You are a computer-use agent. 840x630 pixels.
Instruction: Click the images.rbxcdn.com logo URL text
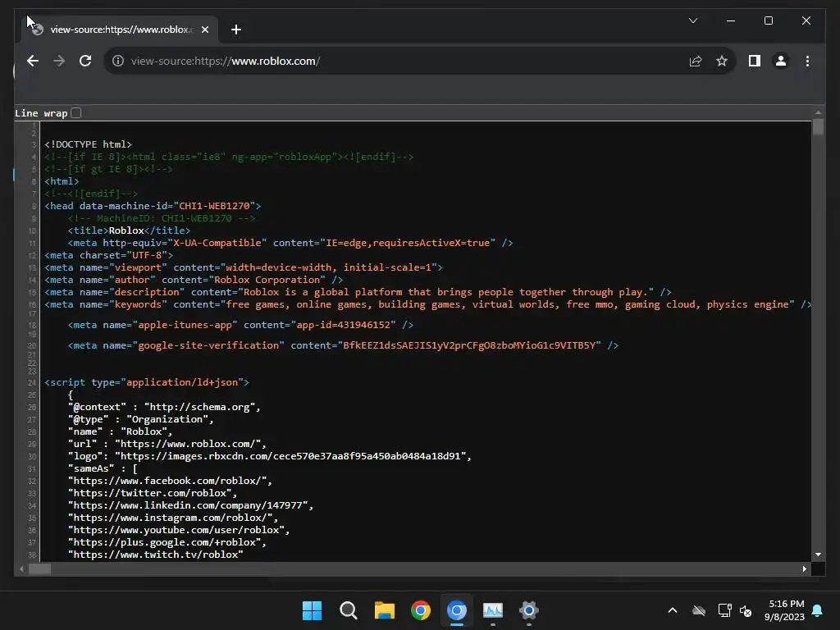(x=290, y=456)
